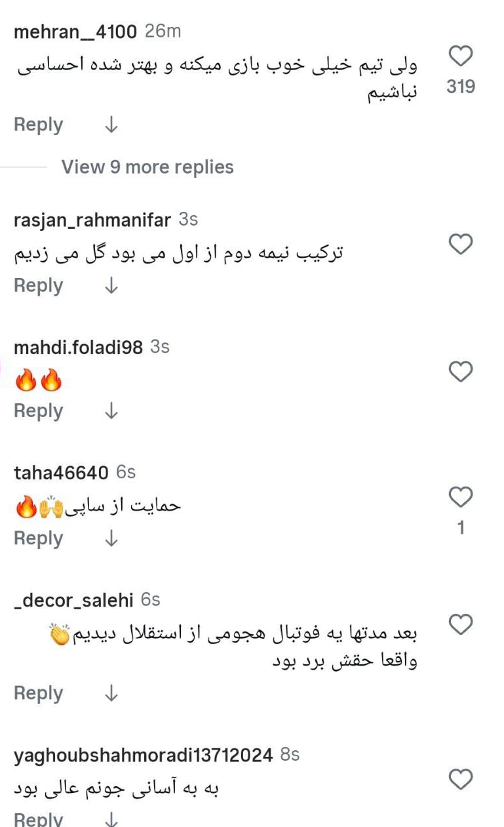
Task: Open yaghoubshahmoradi13712024's profile
Action: 143,755
